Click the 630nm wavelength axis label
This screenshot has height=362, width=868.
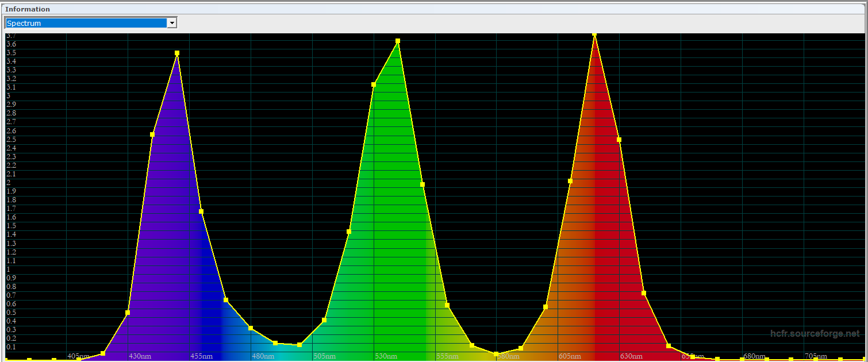[x=632, y=356]
